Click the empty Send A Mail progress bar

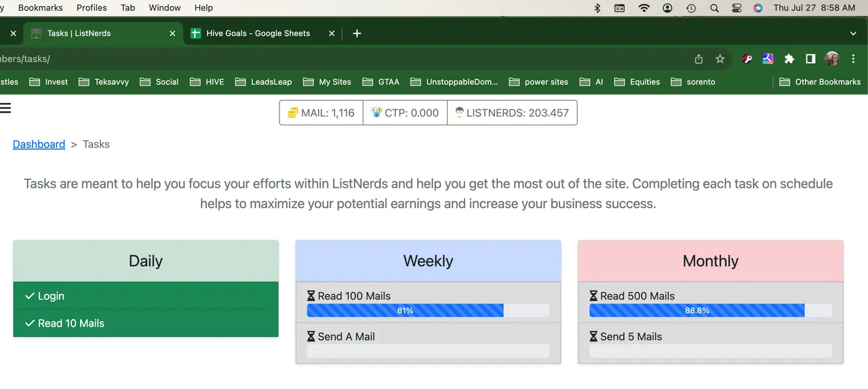(428, 351)
